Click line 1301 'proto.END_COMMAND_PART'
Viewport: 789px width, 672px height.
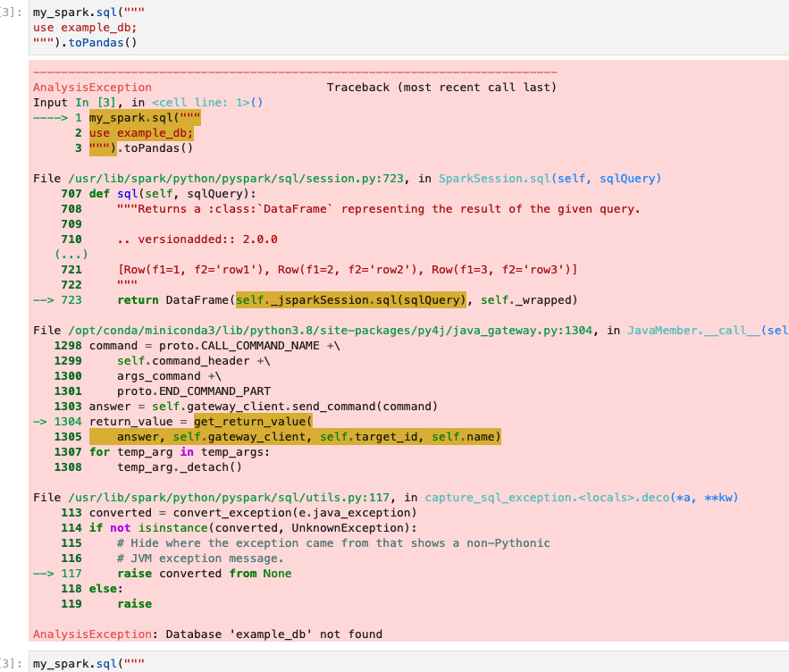[194, 391]
